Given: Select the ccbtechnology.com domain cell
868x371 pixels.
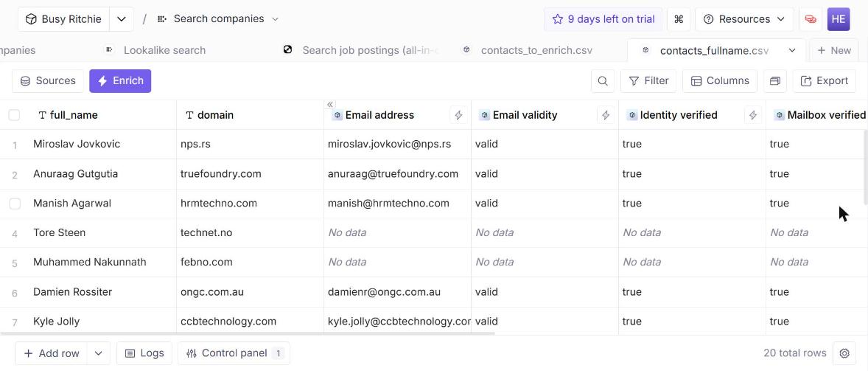Looking at the screenshot, I should click(251, 321).
